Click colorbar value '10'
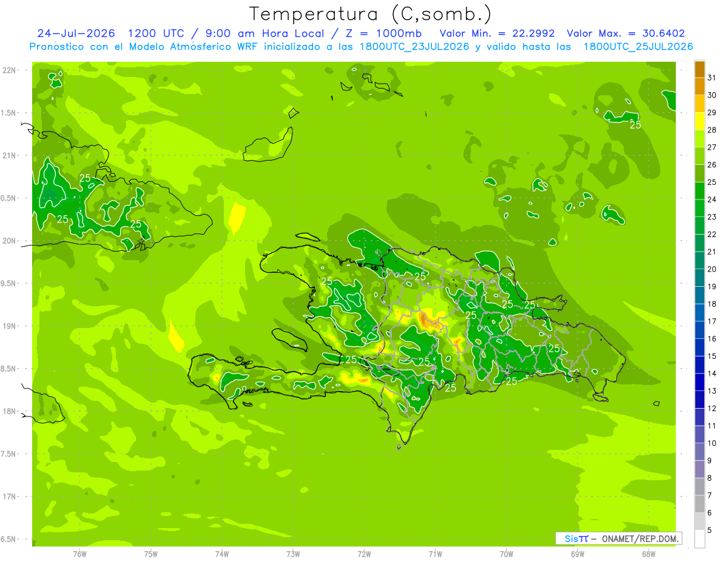 712,443
